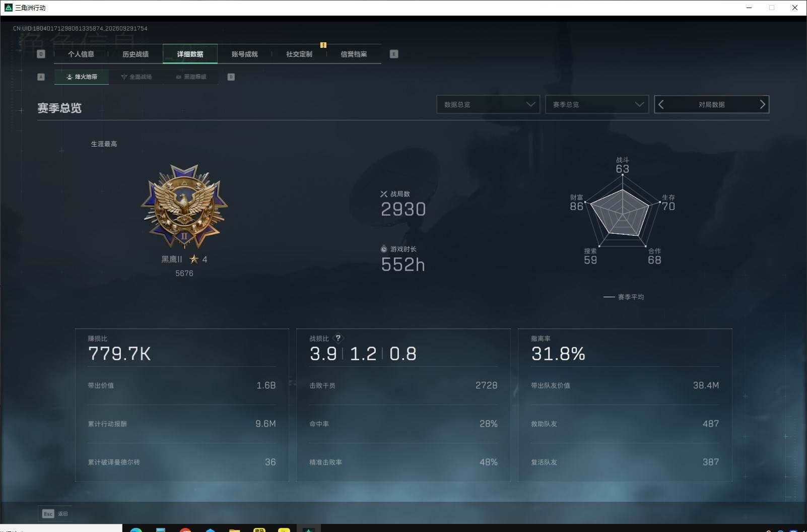
Task: Open the Edge browser taskbar icon
Action: pos(136,530)
